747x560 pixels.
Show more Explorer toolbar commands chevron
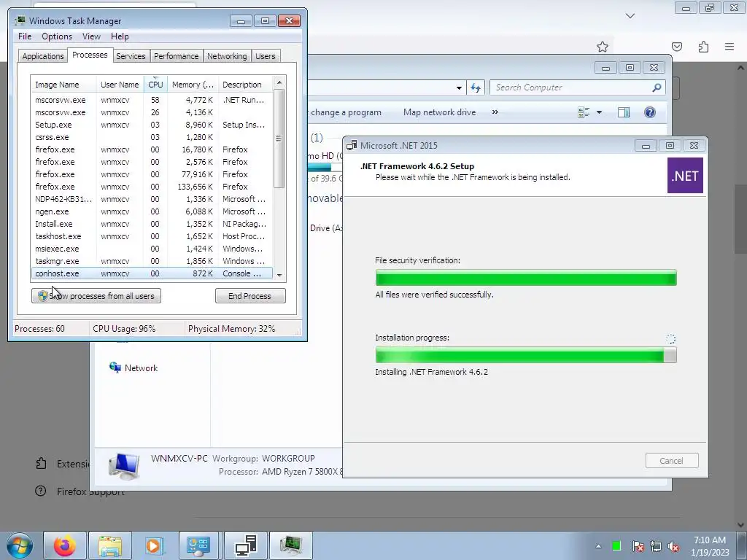coord(495,112)
